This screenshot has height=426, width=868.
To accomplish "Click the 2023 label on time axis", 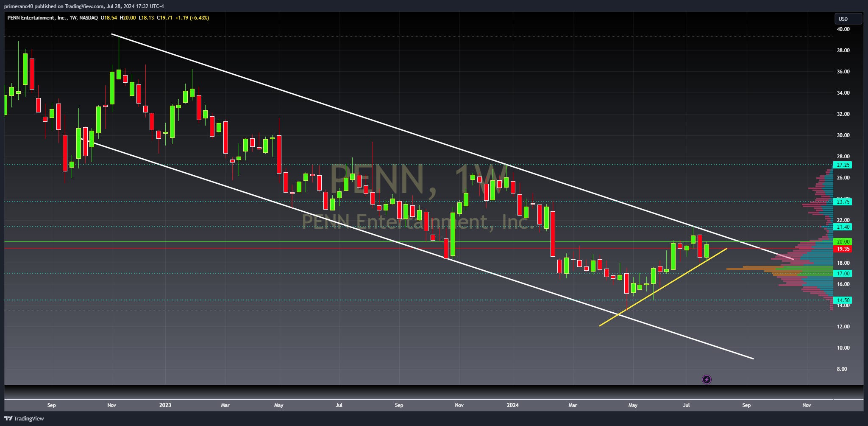I will [x=165, y=405].
